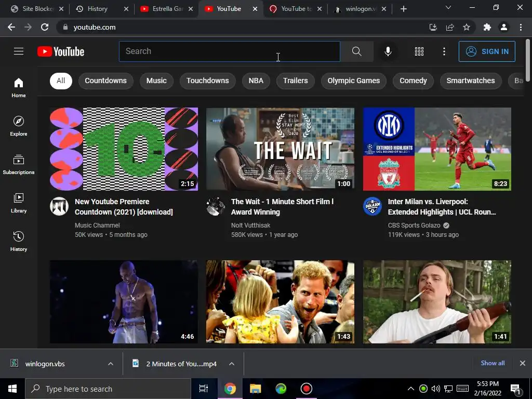
Task: Open History in sidebar
Action: click(19, 241)
